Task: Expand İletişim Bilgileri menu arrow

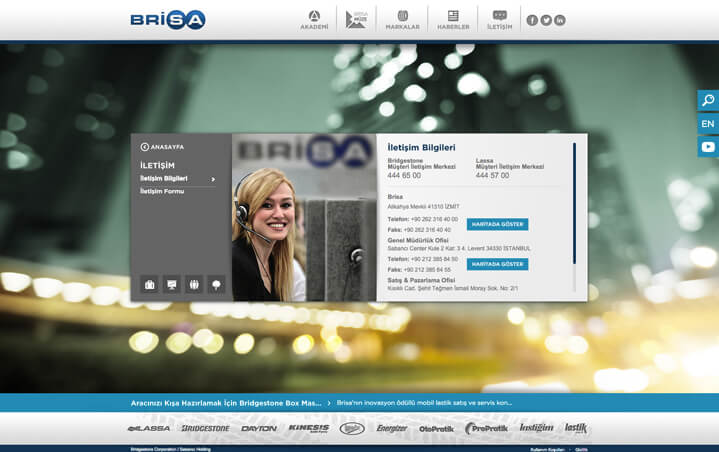Action: (213, 179)
